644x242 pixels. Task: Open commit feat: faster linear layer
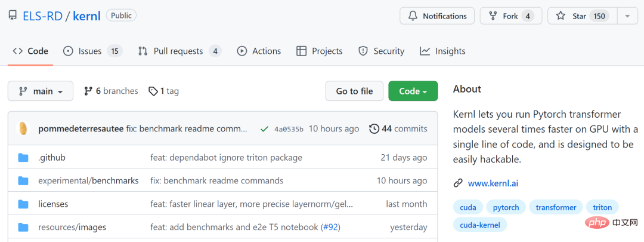coord(252,204)
